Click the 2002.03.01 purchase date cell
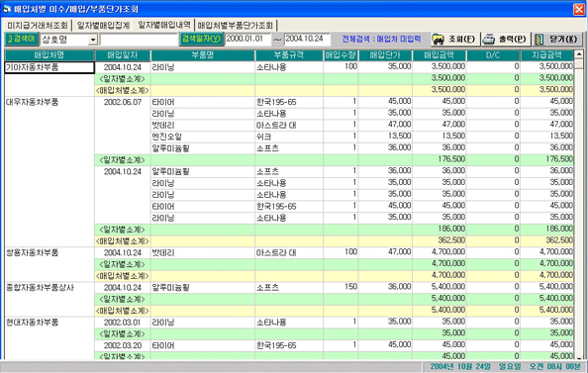Viewport: 588px width, 373px height. (x=123, y=323)
